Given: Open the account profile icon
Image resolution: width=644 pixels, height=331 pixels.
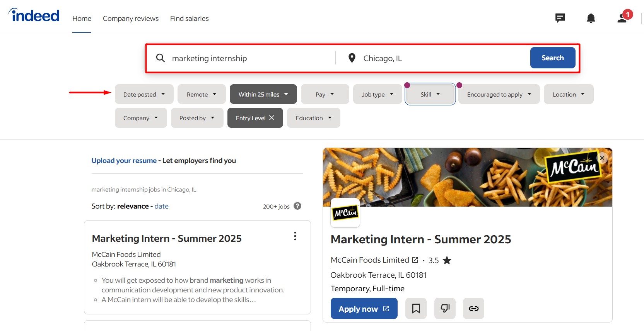Looking at the screenshot, I should tap(622, 18).
